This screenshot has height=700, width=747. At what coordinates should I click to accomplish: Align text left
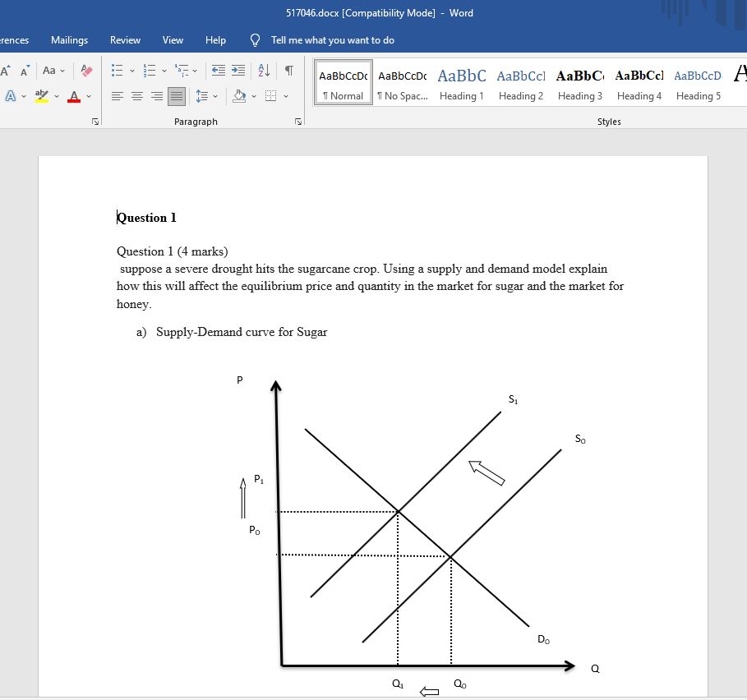(x=118, y=96)
